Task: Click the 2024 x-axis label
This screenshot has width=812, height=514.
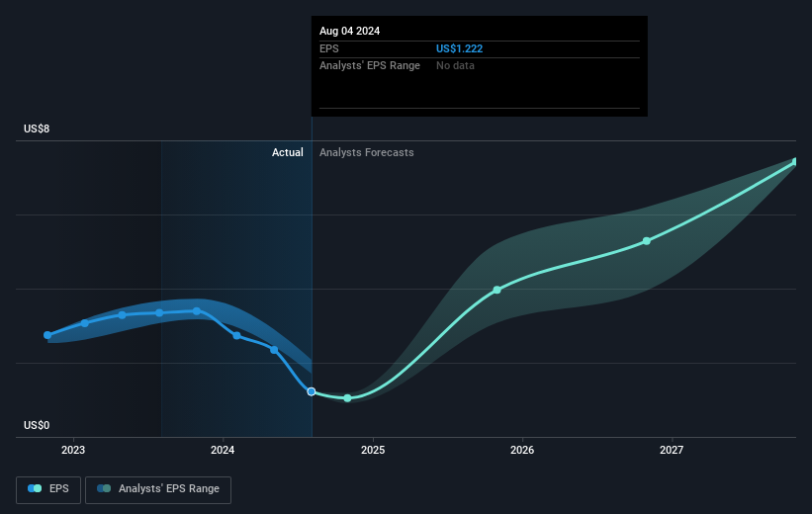Action: pyautogui.click(x=223, y=451)
